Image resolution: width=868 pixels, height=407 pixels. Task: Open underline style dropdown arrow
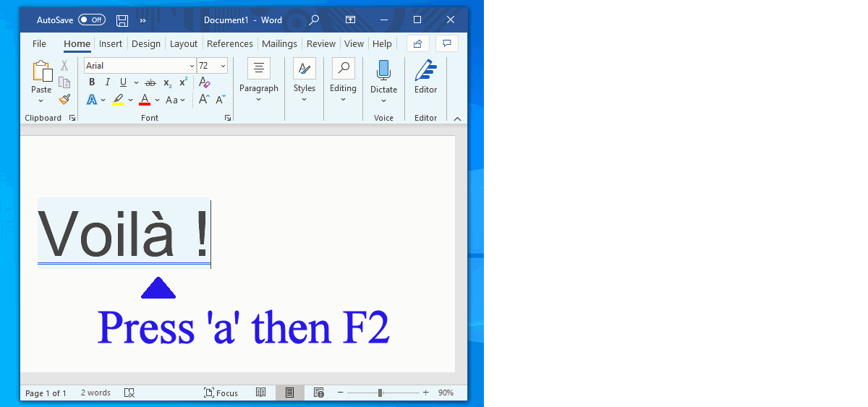coord(136,82)
